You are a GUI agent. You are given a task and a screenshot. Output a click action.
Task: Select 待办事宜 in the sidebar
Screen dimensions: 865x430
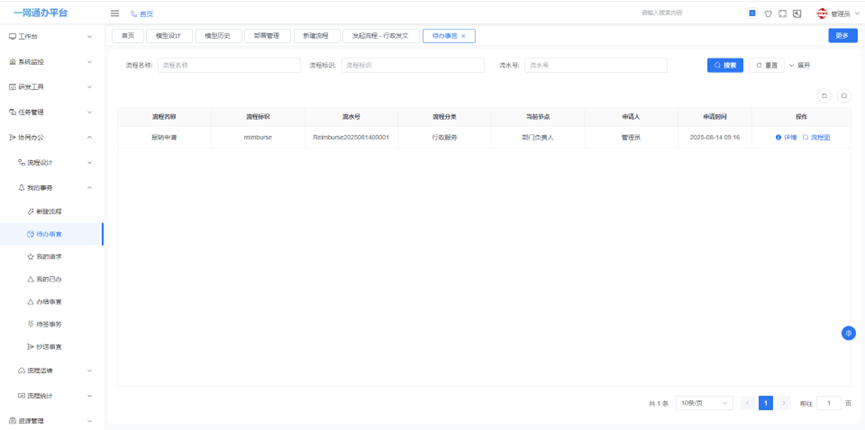point(51,234)
